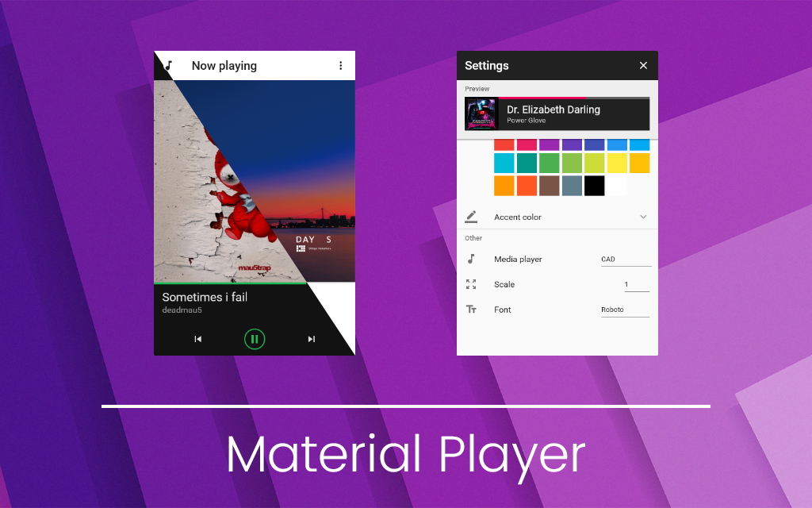
Task: Pick the teal color swatch
Action: [527, 163]
